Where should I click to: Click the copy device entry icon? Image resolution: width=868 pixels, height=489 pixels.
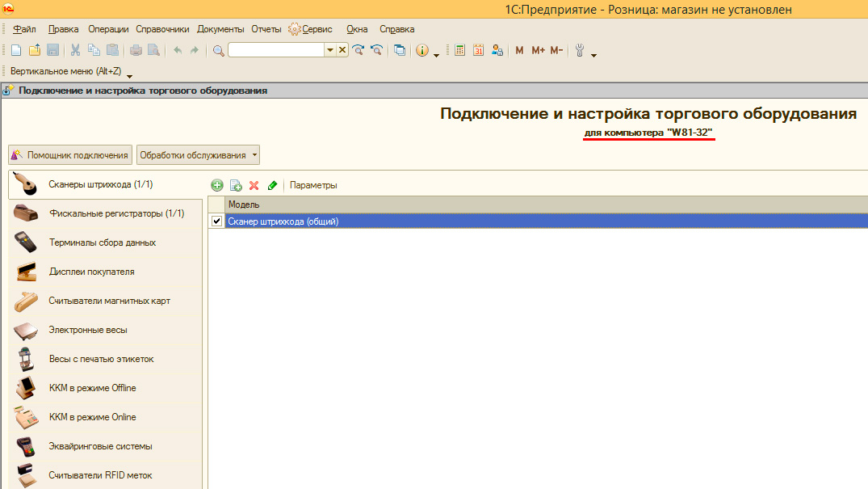coord(236,185)
